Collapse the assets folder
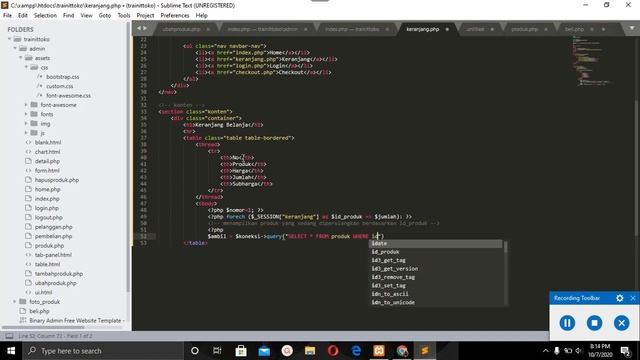Viewport: 640px width, 360px height. point(21,58)
